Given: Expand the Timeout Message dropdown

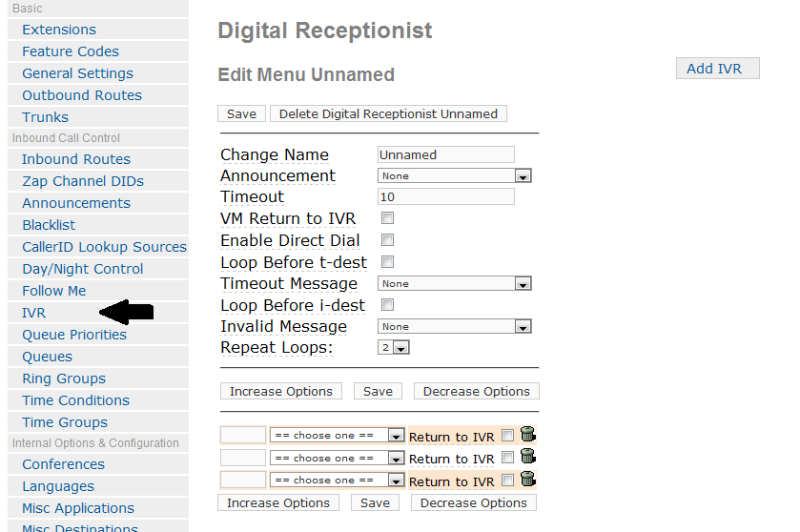Looking at the screenshot, I should [455, 283].
